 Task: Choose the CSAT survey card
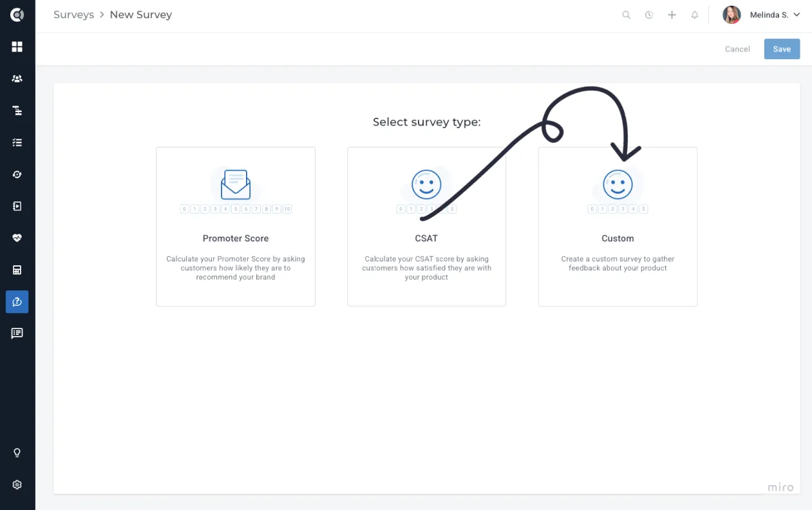(x=426, y=227)
